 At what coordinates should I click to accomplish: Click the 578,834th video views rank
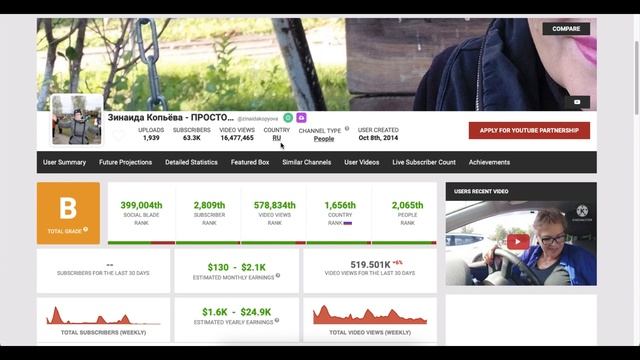point(275,205)
